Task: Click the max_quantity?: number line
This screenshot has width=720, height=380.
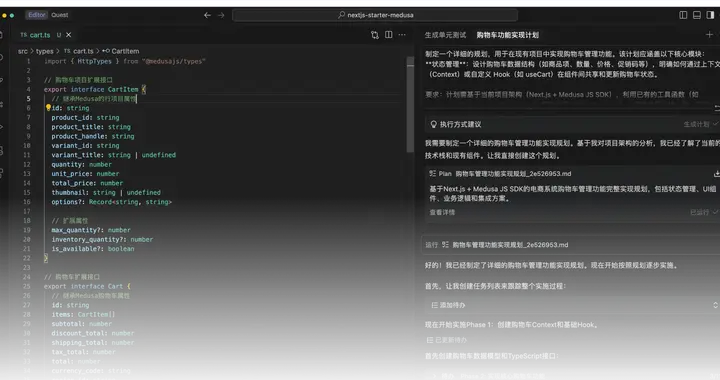Action: click(x=91, y=230)
